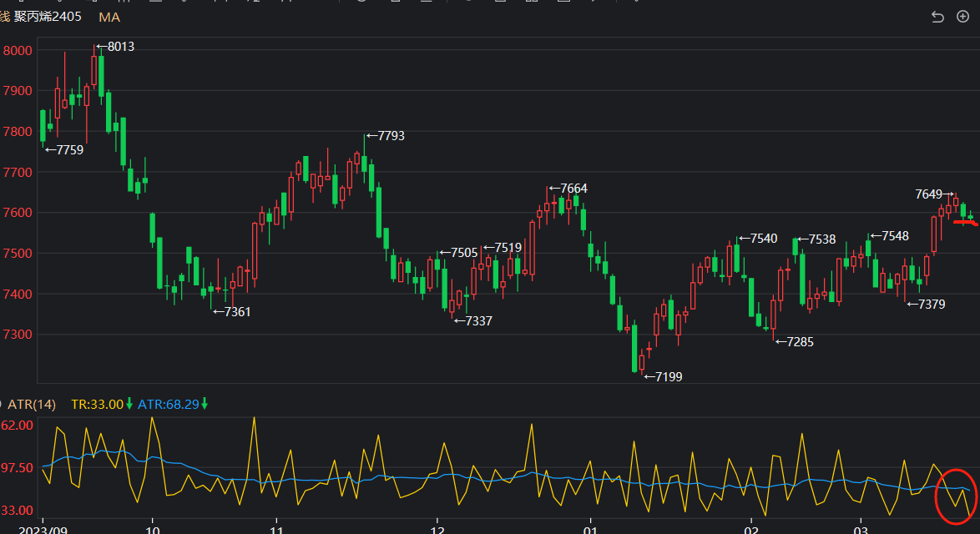Click the 7900 price axis label

click(x=18, y=91)
